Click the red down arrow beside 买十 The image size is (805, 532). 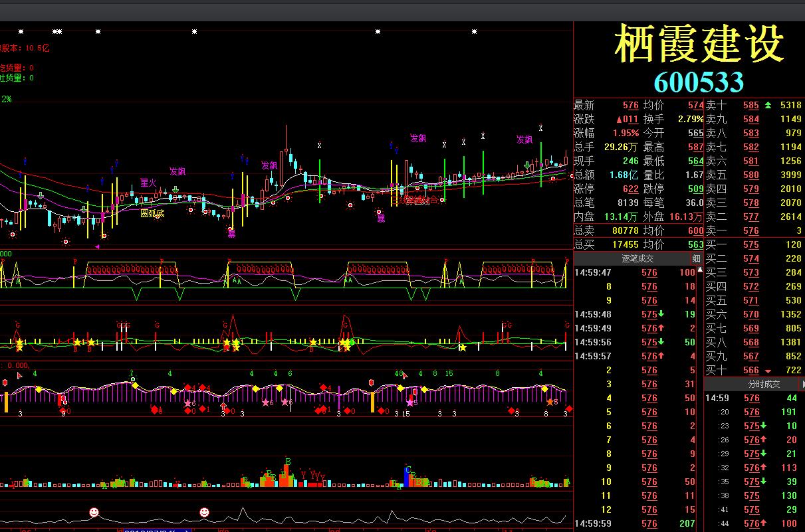click(768, 371)
